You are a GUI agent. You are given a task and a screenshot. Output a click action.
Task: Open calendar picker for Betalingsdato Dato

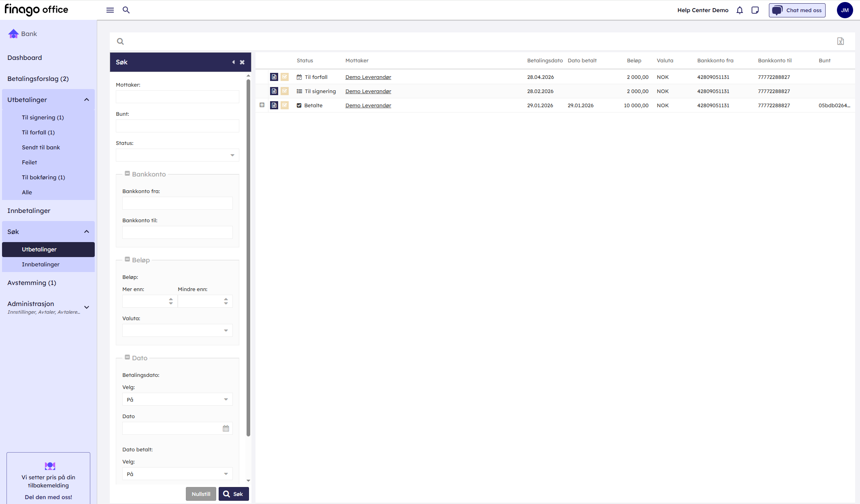click(x=226, y=428)
